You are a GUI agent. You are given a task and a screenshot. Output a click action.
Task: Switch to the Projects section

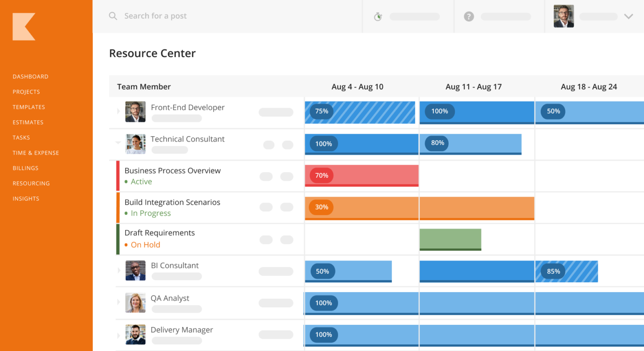pos(27,91)
